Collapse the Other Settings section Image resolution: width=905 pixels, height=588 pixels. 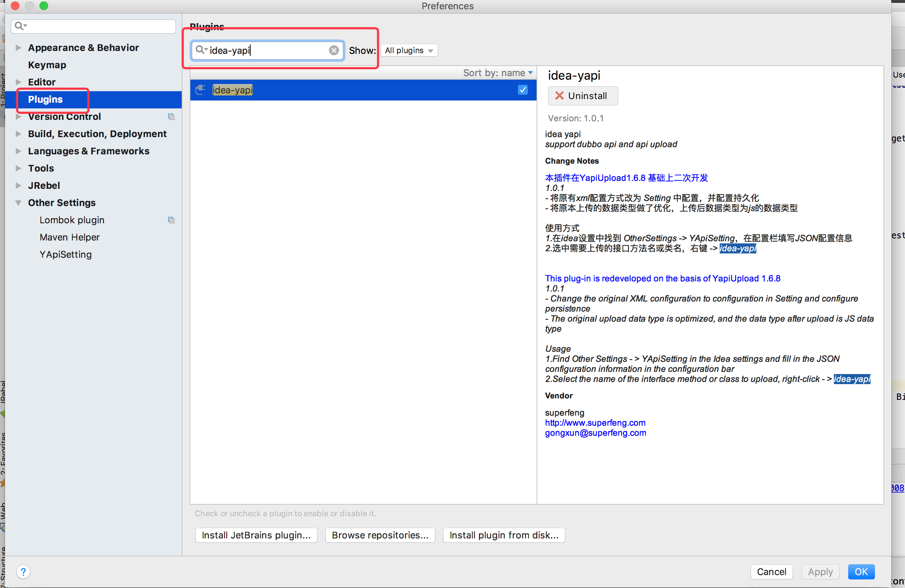click(18, 203)
